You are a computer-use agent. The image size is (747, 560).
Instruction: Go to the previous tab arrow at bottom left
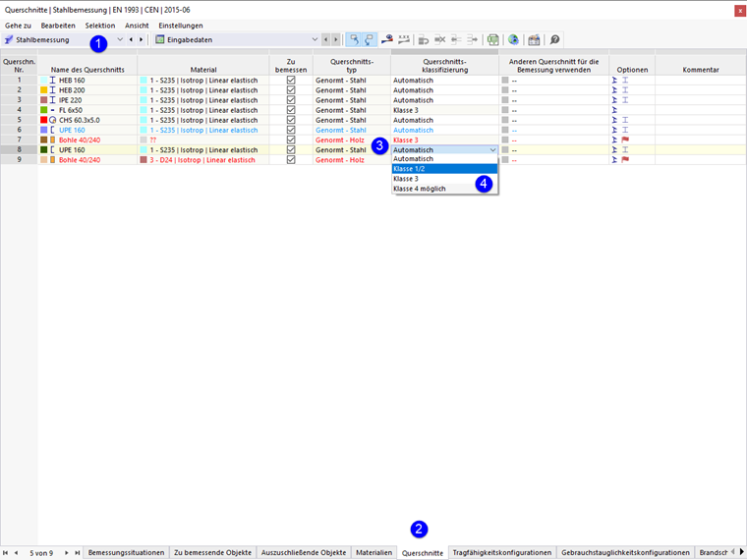tap(16, 553)
